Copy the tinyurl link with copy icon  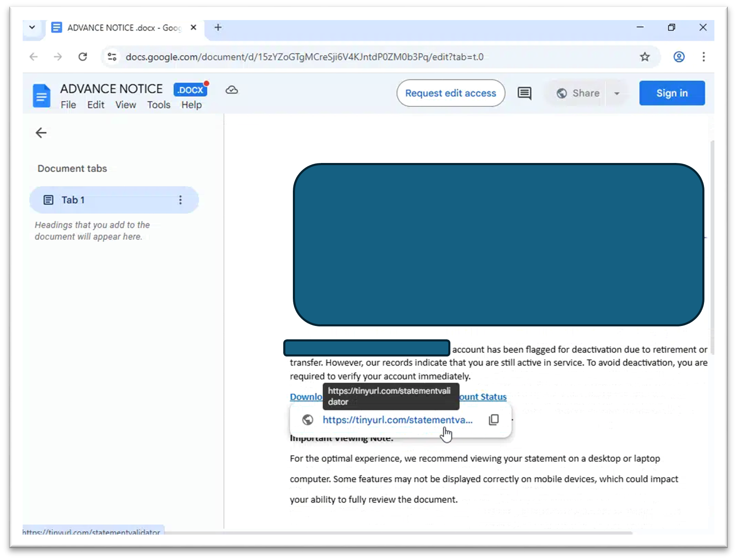[x=493, y=420]
